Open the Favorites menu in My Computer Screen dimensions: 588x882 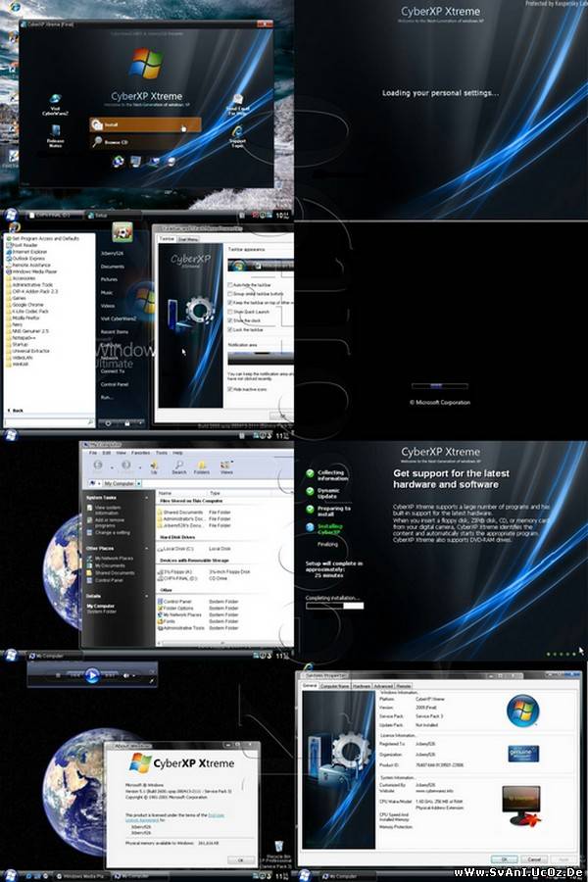(x=140, y=453)
